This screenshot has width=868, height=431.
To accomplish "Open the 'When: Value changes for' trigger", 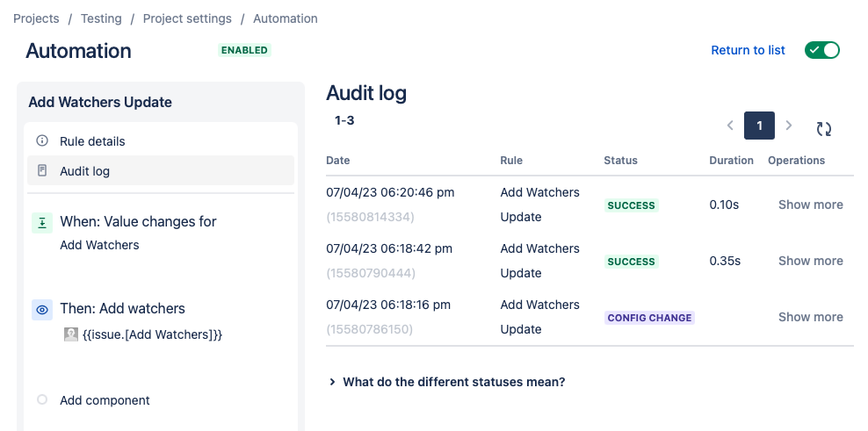I will click(138, 222).
